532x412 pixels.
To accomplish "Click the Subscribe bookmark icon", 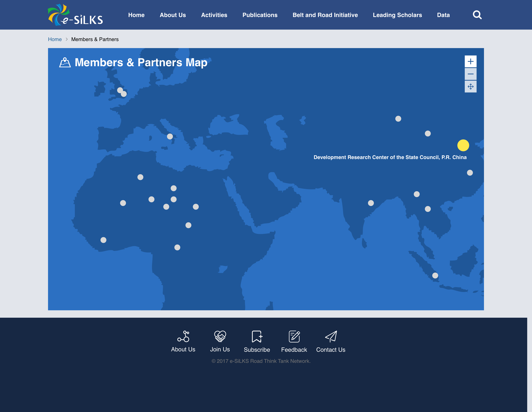I will point(257,336).
